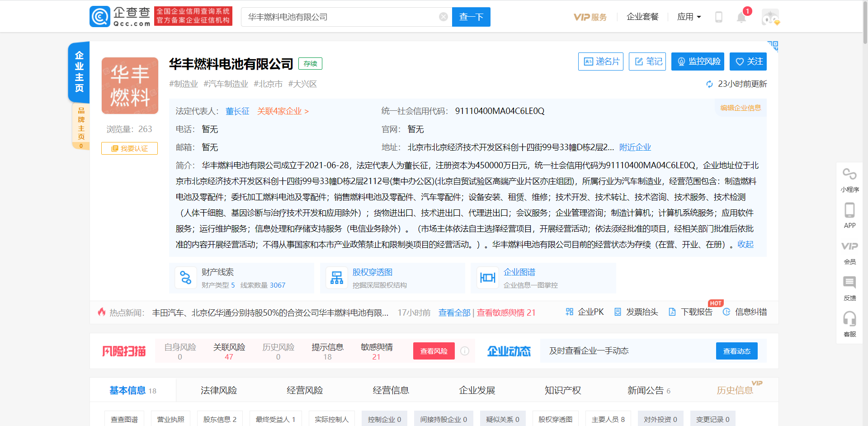Refresh company data update icon

709,84
